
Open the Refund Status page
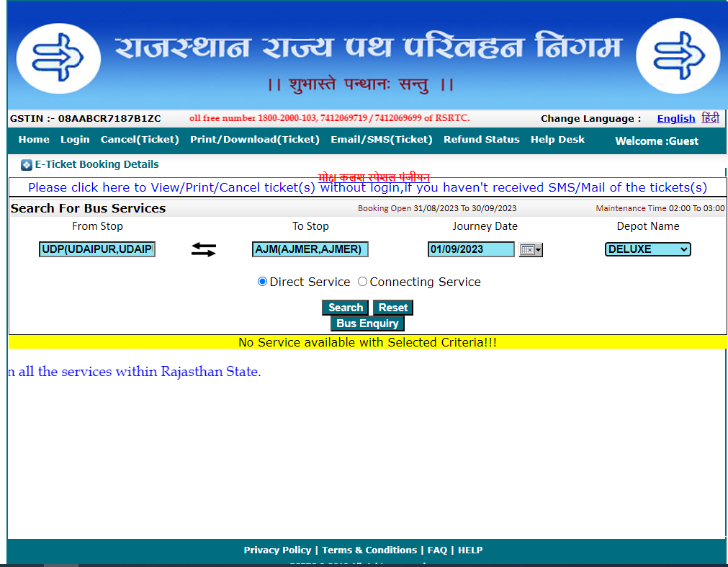(481, 140)
